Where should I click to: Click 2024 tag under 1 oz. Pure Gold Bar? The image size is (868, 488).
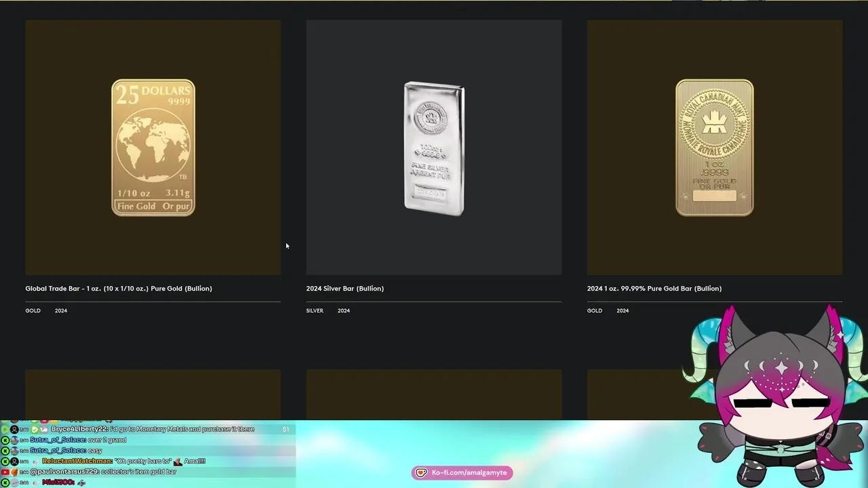click(623, 310)
